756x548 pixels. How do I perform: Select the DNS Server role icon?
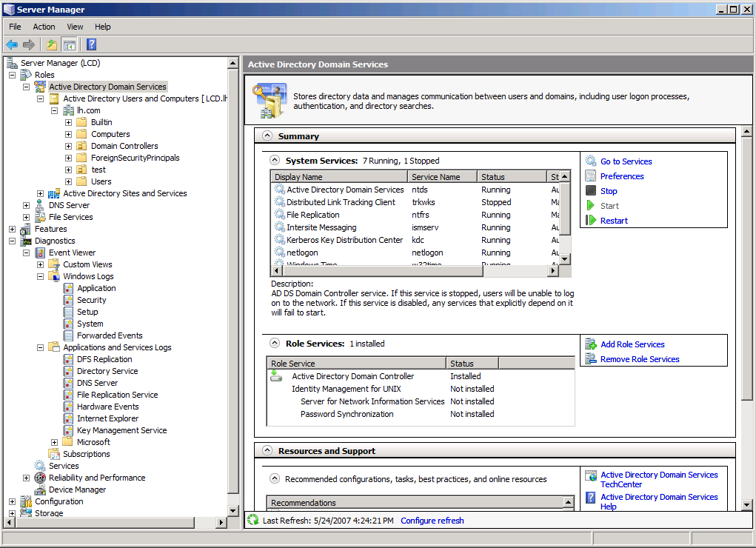tap(40, 206)
